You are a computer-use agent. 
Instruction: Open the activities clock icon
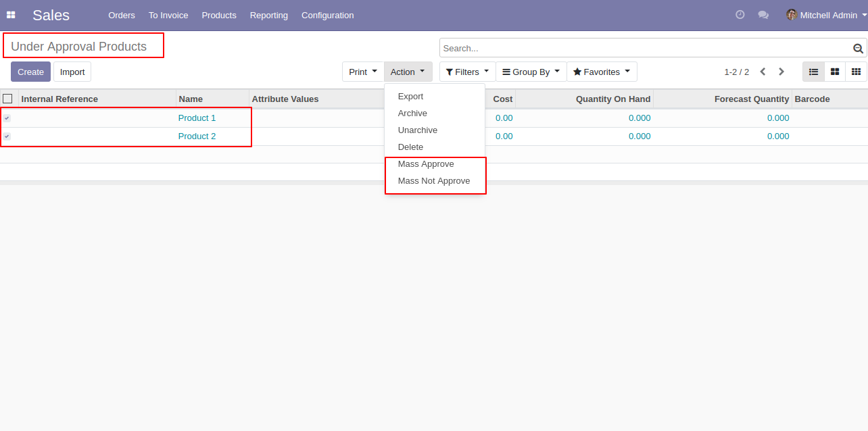740,15
